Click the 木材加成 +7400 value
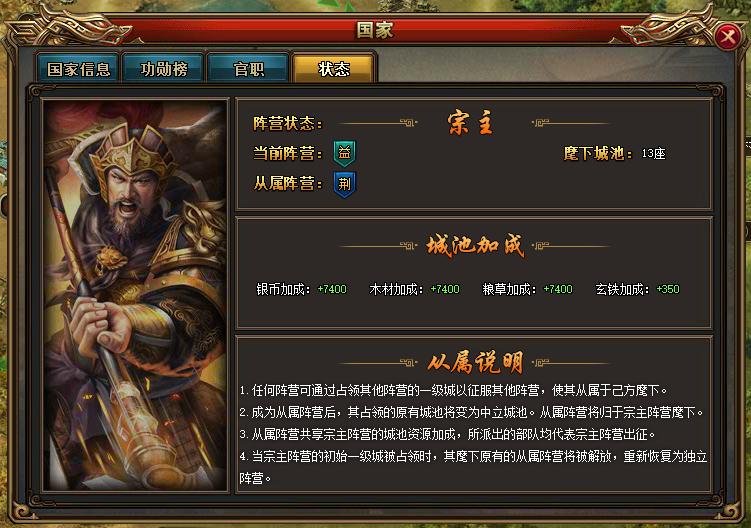Viewport: 751px width, 528px height. pos(445,289)
